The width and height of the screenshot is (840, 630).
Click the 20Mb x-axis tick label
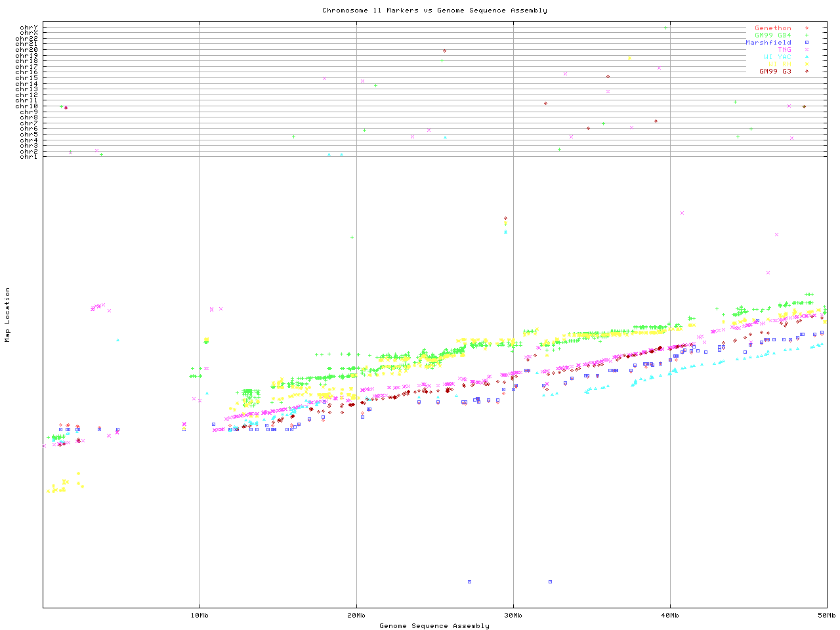(356, 616)
